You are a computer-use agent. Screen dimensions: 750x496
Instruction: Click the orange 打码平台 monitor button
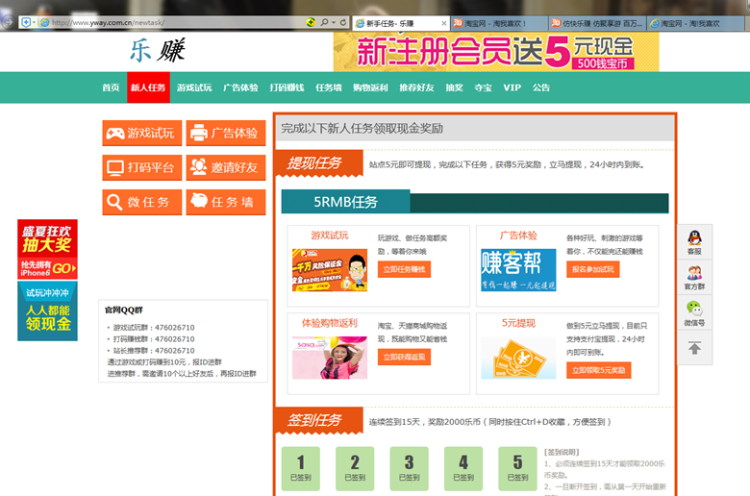pos(142,167)
